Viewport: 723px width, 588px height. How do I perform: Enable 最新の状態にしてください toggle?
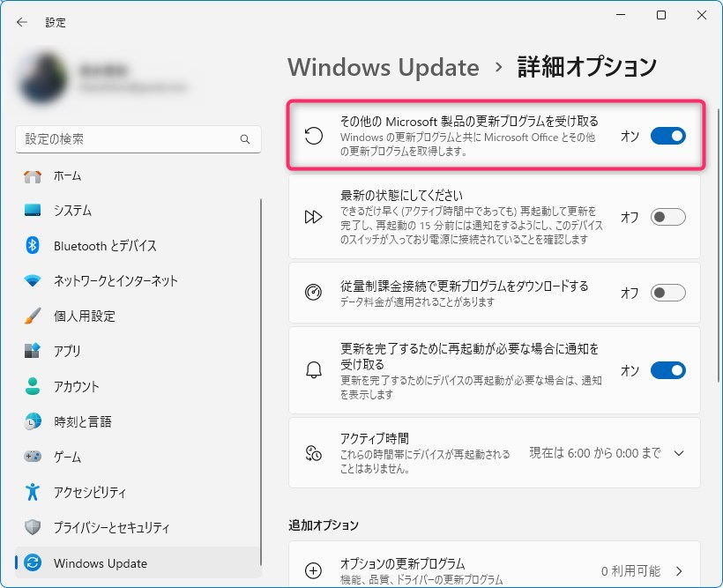667,217
